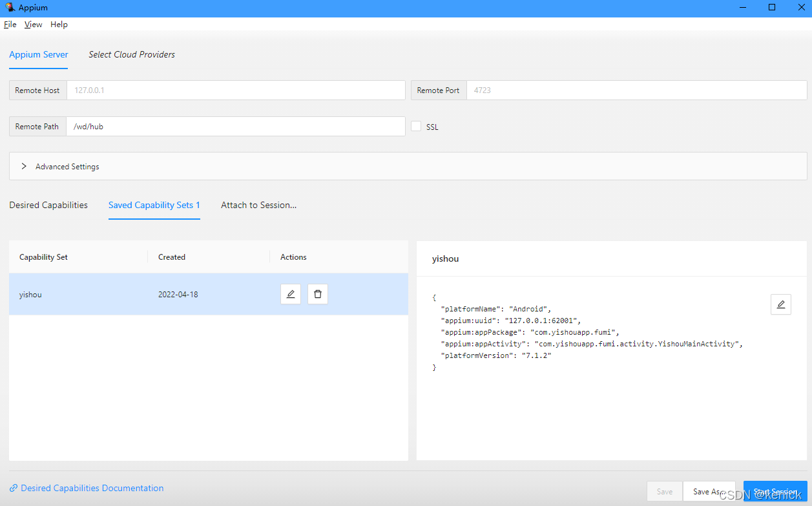Edit the raw JSON capabilities
Viewport: 812px width, 506px height.
point(781,304)
